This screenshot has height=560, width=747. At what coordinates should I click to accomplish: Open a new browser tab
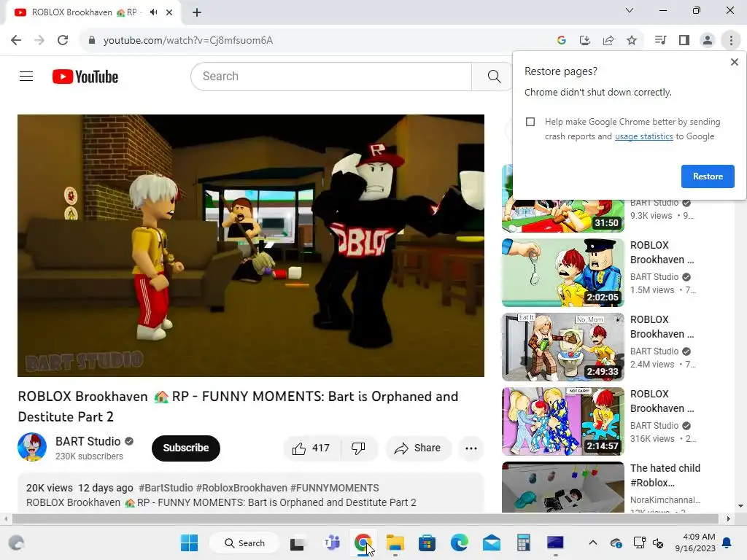pyautogui.click(x=197, y=12)
